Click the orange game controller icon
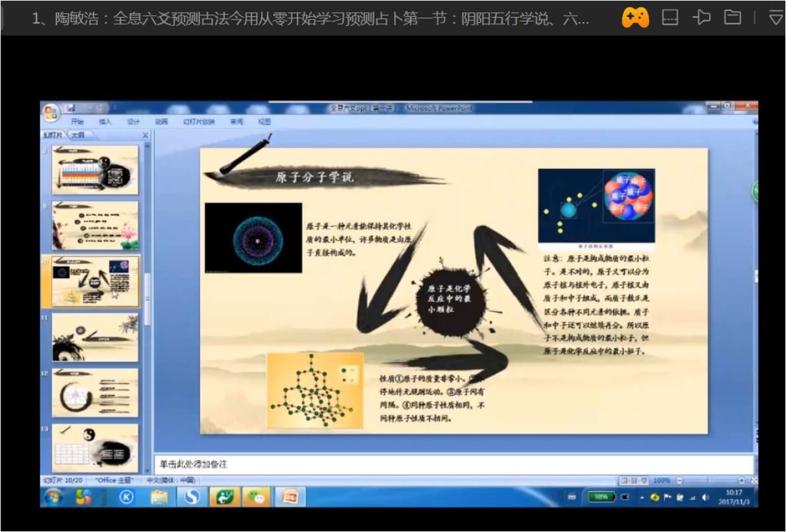Image resolution: width=786 pixels, height=532 pixels. tap(635, 18)
